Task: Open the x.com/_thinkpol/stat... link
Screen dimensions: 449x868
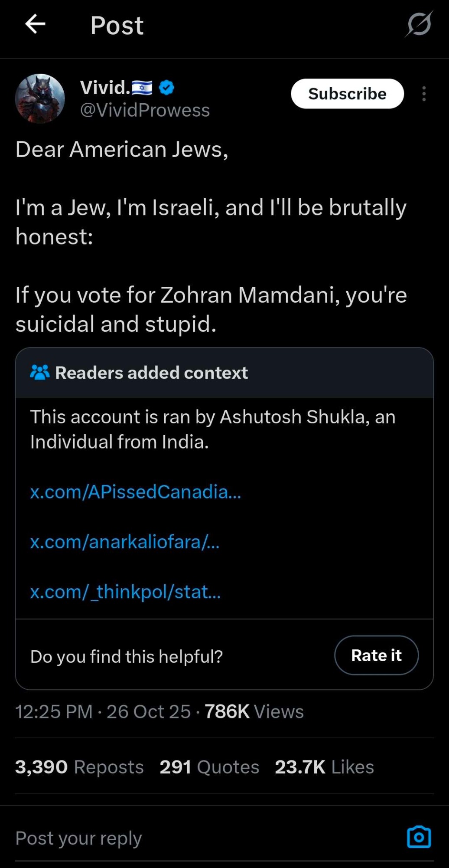Action: pyautogui.click(x=125, y=592)
